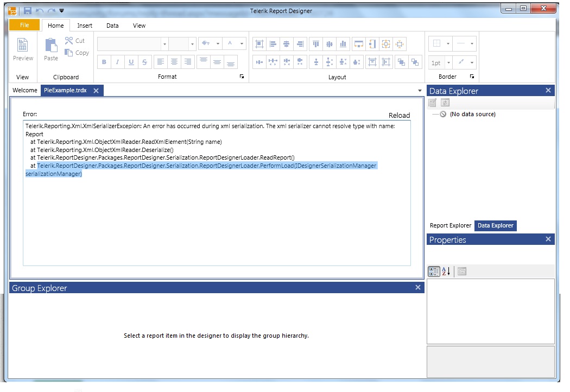Click the Save icon in quick access toolbar
This screenshot has width=570, height=392.
(27, 11)
